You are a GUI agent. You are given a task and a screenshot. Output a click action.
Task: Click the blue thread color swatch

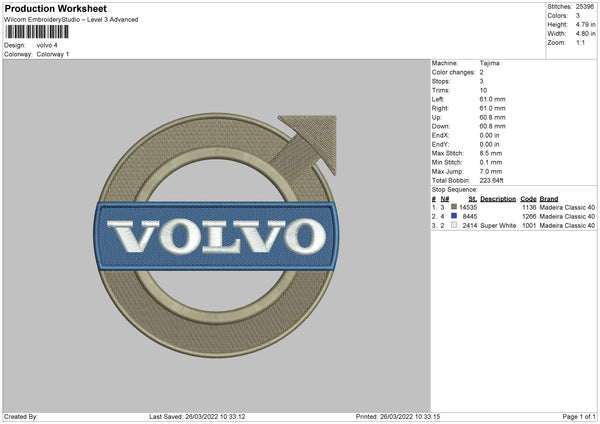(454, 216)
